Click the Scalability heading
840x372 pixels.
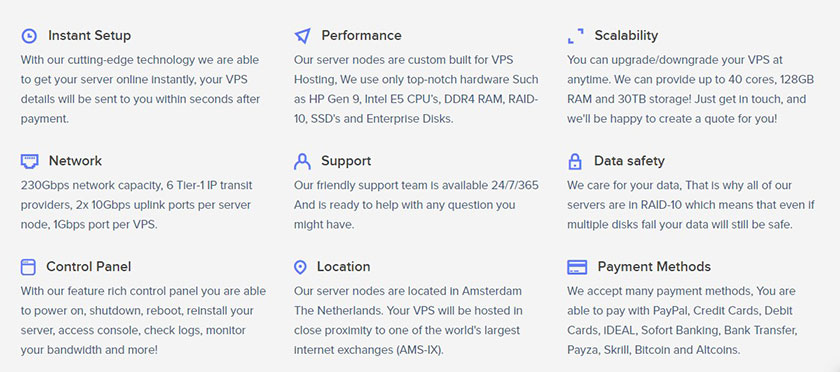pyautogui.click(x=626, y=36)
